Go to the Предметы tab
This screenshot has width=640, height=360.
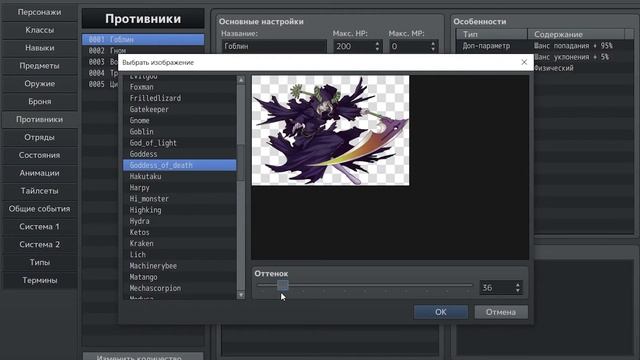click(x=39, y=66)
